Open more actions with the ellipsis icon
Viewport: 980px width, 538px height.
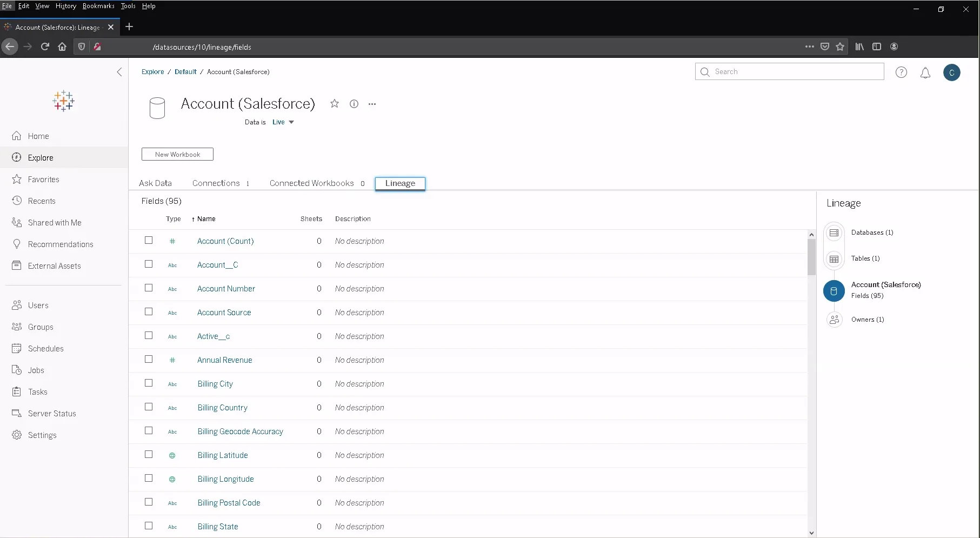click(372, 104)
